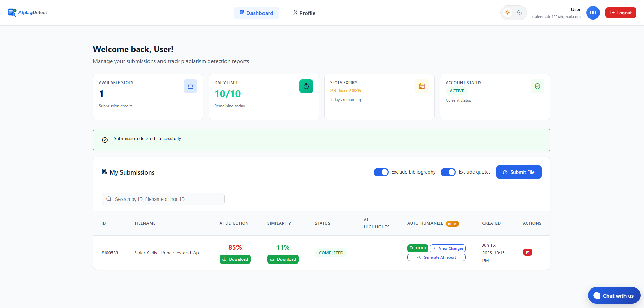The height and width of the screenshot is (308, 644).
Task: Click the success checkmark icon in the notification
Action: (x=105, y=140)
